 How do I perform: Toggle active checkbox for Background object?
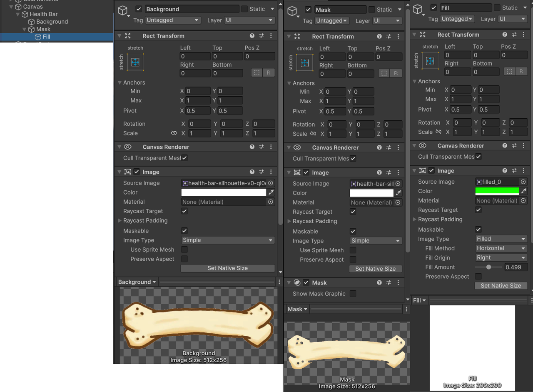point(139,9)
